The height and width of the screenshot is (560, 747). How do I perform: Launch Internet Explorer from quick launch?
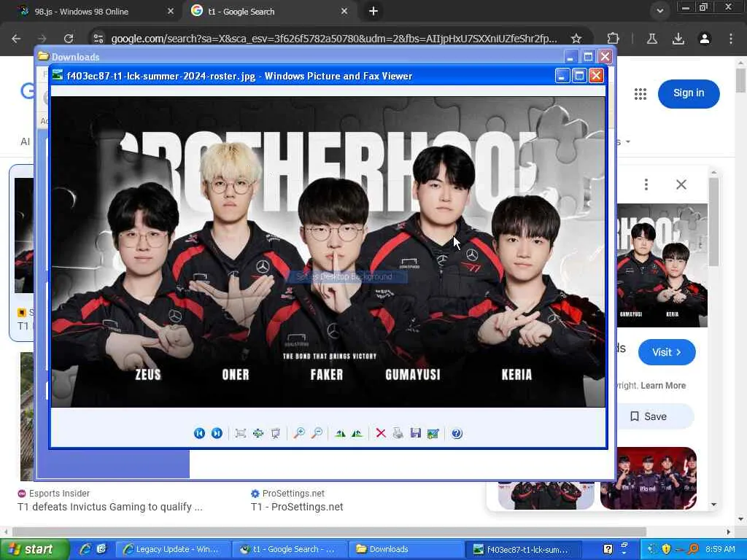pos(85,549)
